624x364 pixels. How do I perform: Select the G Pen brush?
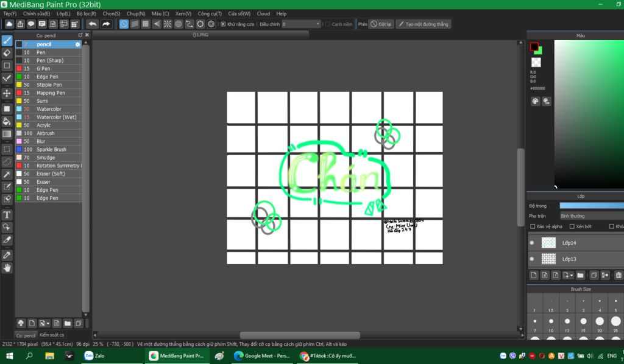coord(49,69)
